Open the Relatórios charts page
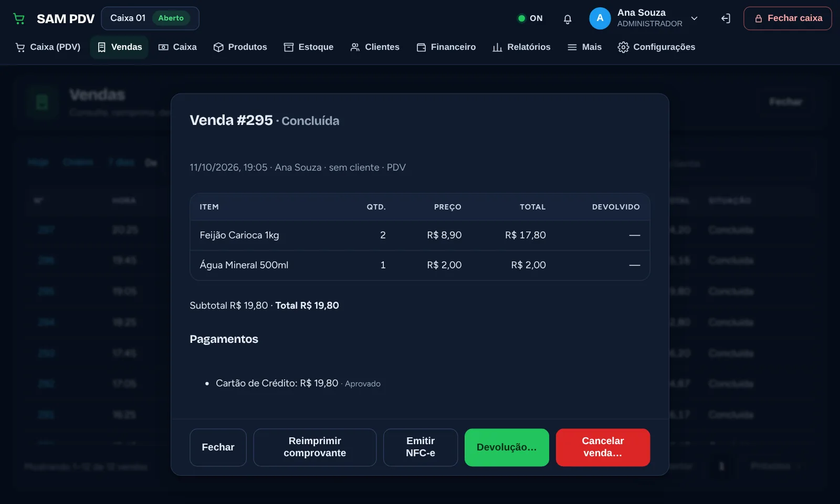The width and height of the screenshot is (840, 504). pos(521,47)
